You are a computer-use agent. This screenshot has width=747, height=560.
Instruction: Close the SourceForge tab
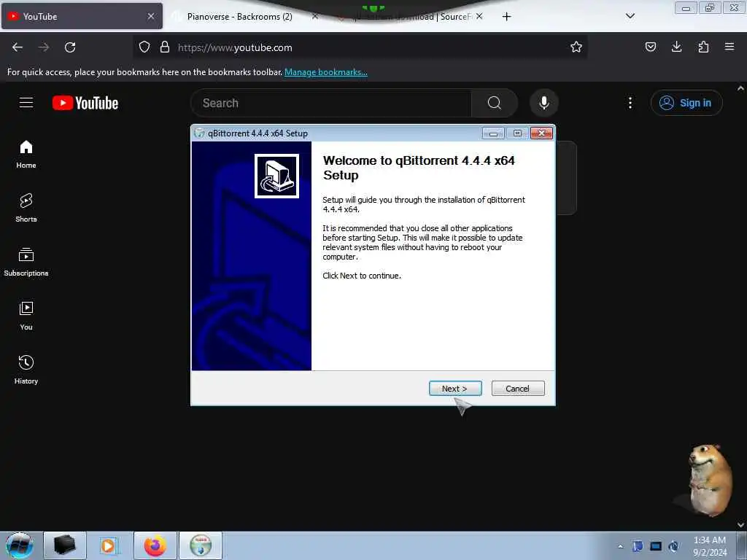(479, 16)
